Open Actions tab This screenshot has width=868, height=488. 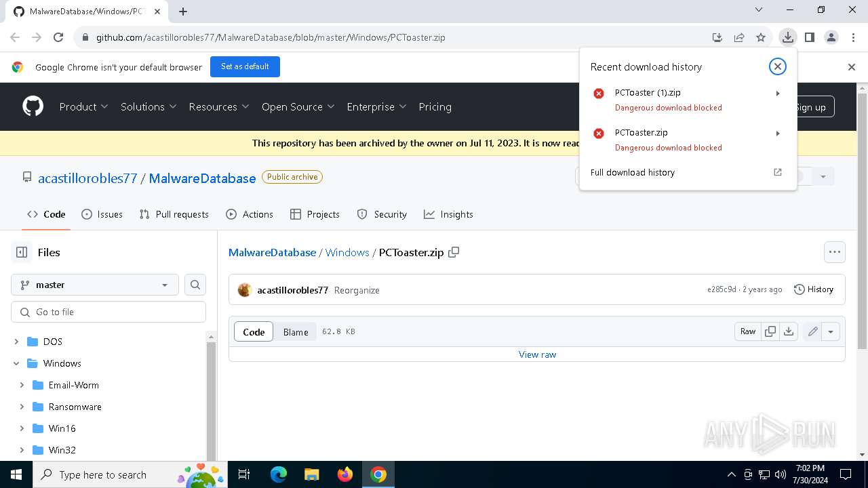(250, 214)
